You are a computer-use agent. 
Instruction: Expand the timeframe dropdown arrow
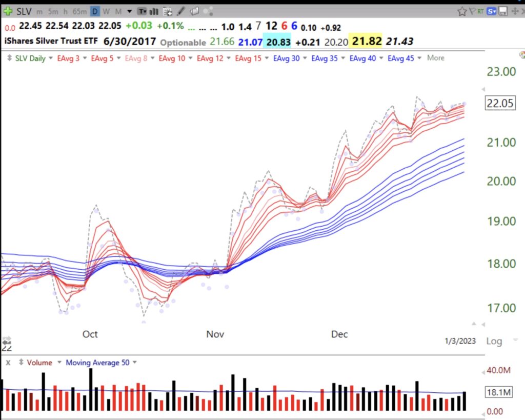pyautogui.click(x=129, y=11)
